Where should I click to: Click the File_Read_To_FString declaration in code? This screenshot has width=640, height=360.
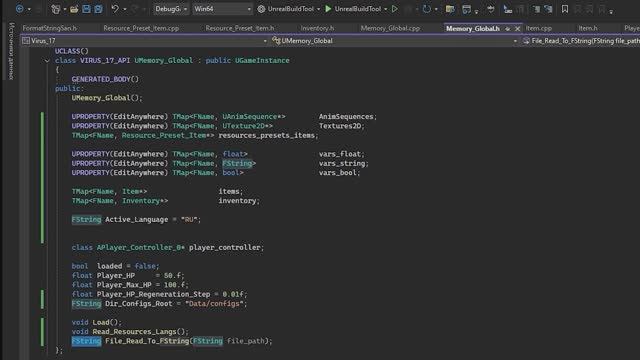tap(147, 341)
